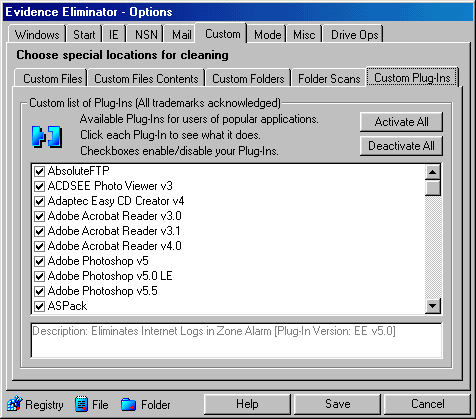Switch to Custom Files Contents sub-tab
The width and height of the screenshot is (476, 419).
pos(146,79)
